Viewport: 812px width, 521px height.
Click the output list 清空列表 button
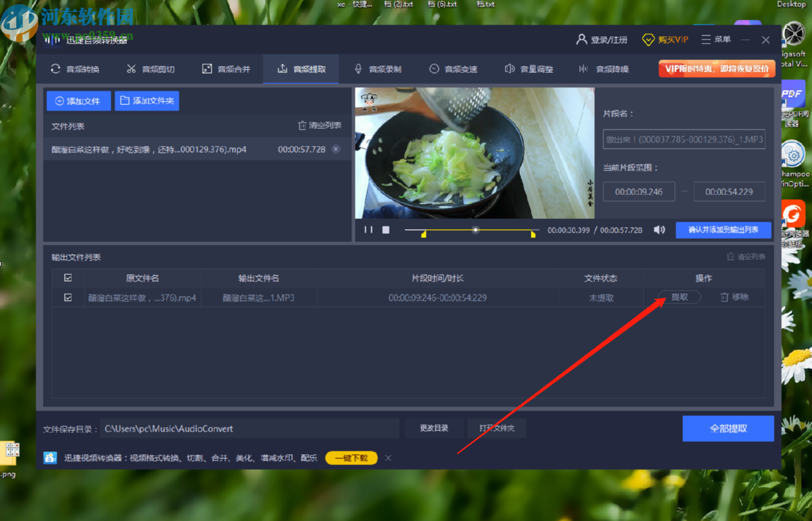(x=746, y=256)
